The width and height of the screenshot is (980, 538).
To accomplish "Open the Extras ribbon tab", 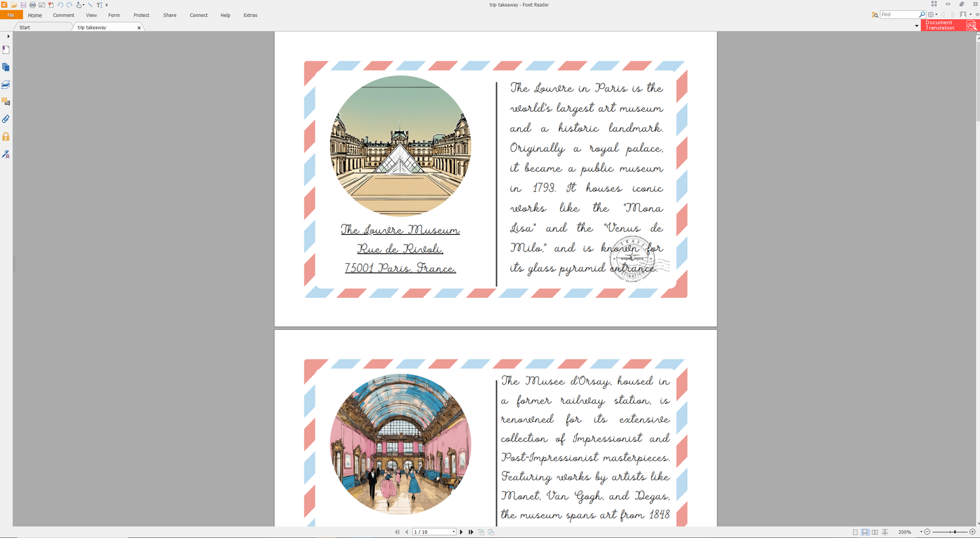I will point(250,15).
